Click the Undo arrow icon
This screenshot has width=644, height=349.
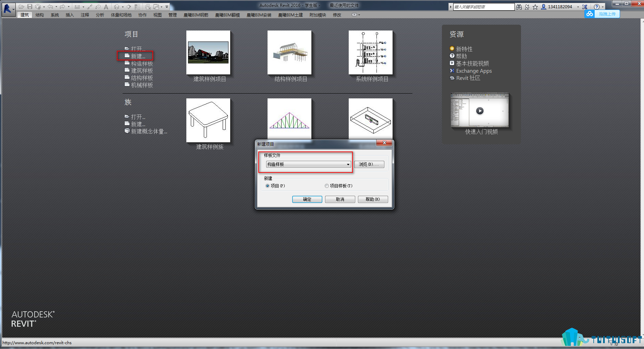[x=50, y=7]
